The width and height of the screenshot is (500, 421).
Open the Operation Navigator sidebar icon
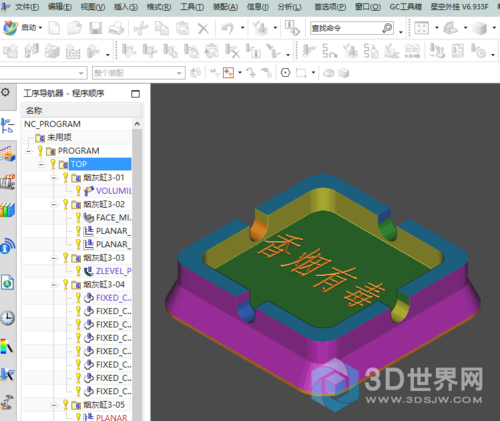7,126
